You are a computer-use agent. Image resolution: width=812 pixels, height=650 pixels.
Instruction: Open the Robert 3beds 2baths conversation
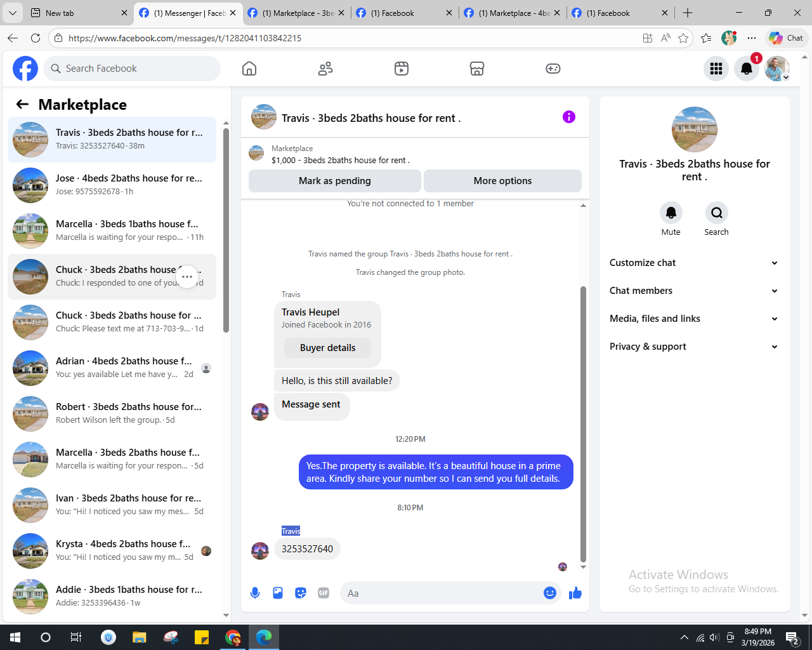point(112,414)
